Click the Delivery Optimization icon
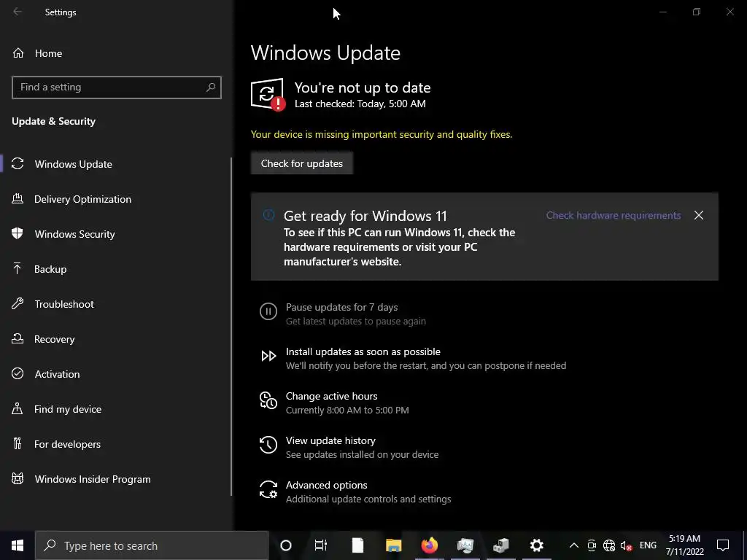Screen dimensions: 747x560 point(18,198)
